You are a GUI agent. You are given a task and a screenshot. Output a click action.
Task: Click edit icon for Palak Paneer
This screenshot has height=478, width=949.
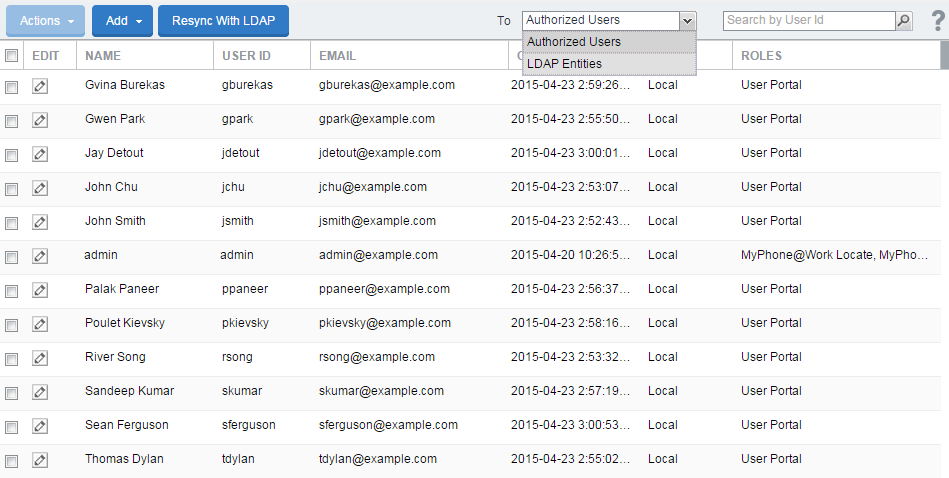point(40,290)
